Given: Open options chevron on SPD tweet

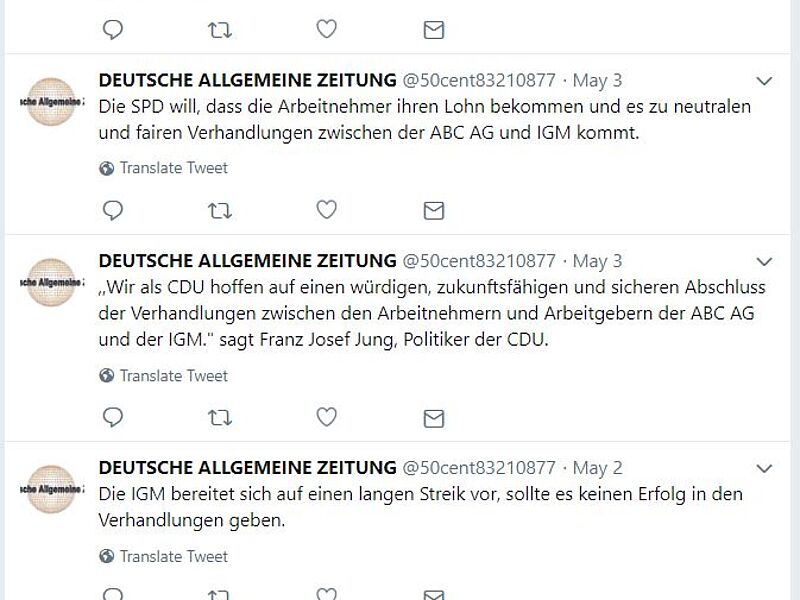Looking at the screenshot, I should [763, 81].
